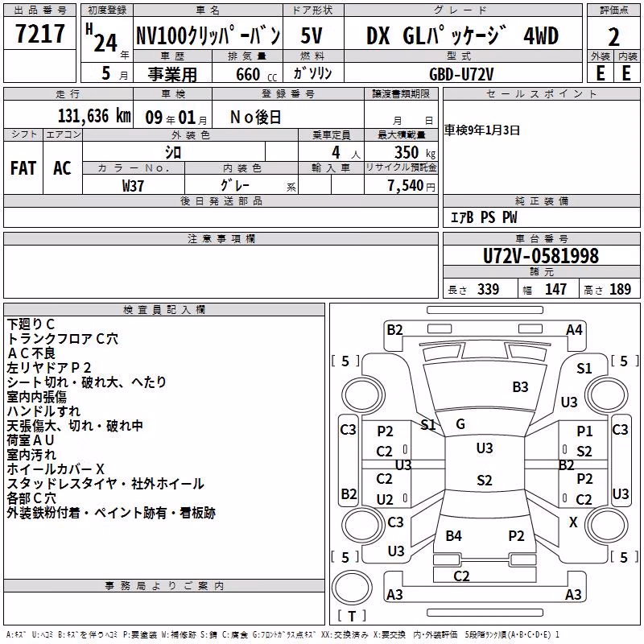Select the inspection date 09年01月

click(176, 118)
